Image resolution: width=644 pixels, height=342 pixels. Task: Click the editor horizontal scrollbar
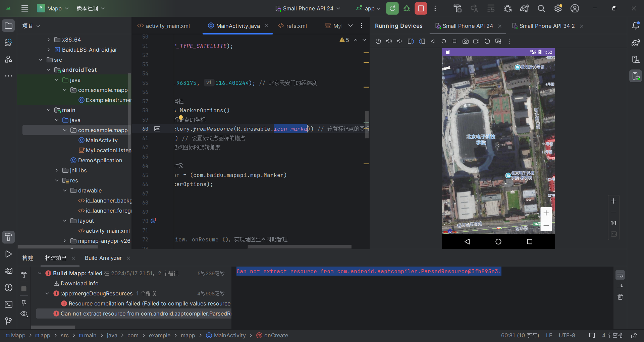(x=300, y=247)
